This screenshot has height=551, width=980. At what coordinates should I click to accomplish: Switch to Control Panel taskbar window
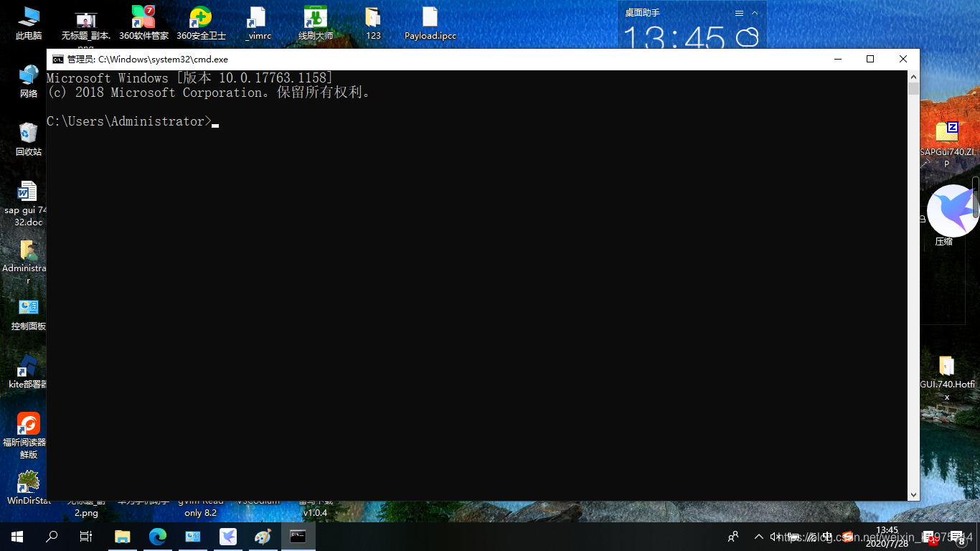tap(193, 537)
